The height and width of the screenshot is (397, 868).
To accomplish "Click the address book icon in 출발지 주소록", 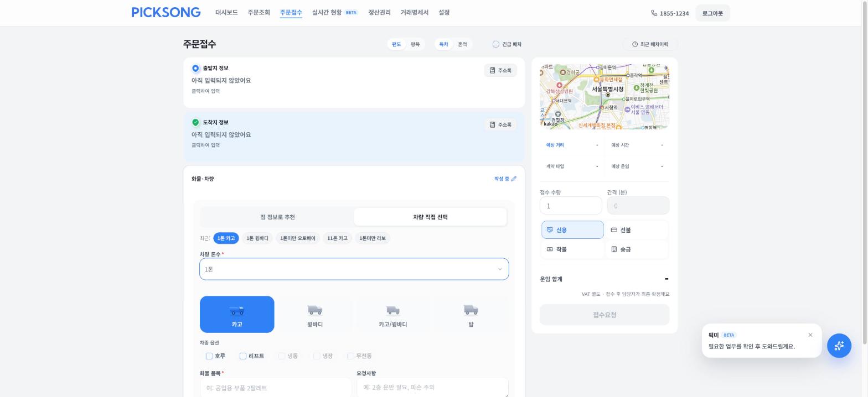I will 492,70.
